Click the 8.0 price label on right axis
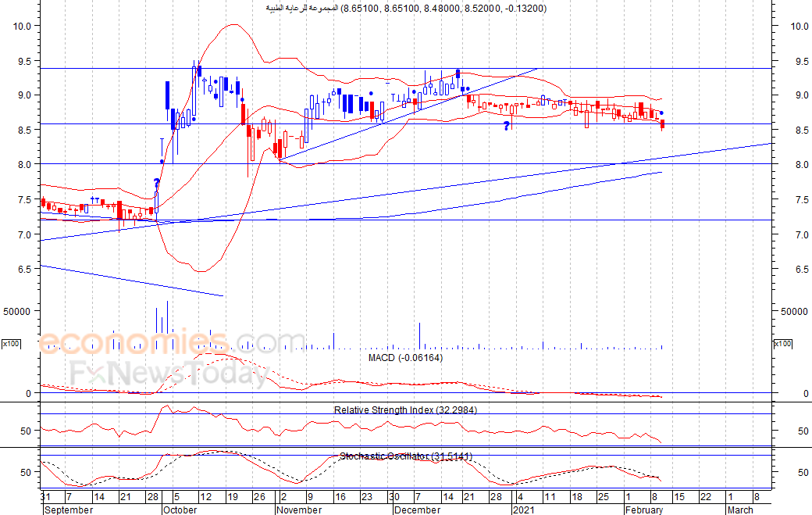This screenshot has width=812, height=515. coord(801,164)
